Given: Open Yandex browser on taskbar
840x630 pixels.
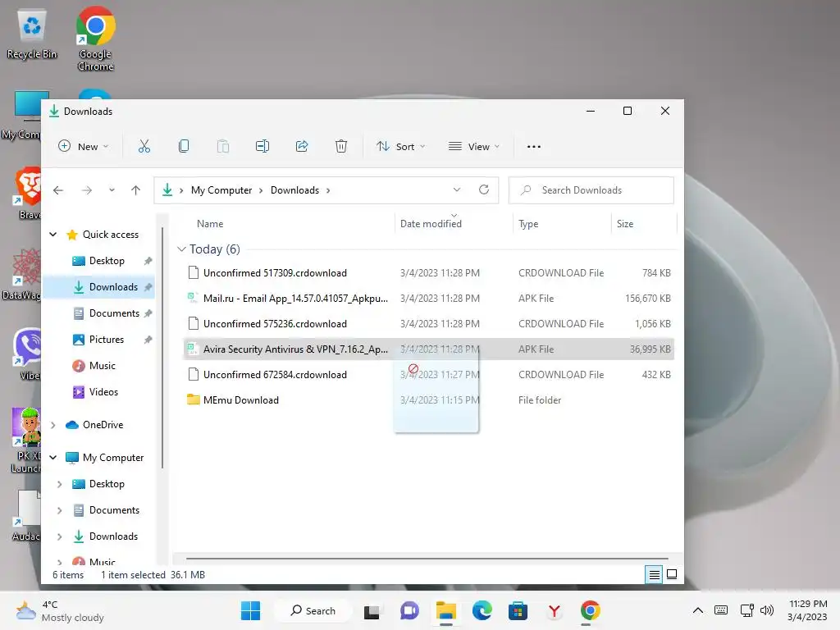Looking at the screenshot, I should point(554,610).
